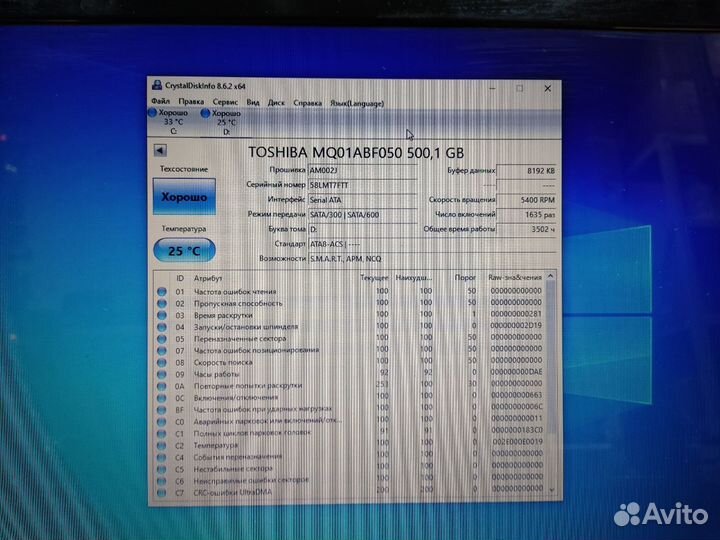Click the attribute list scroll up arrow
The image size is (720, 540).
click(x=551, y=276)
